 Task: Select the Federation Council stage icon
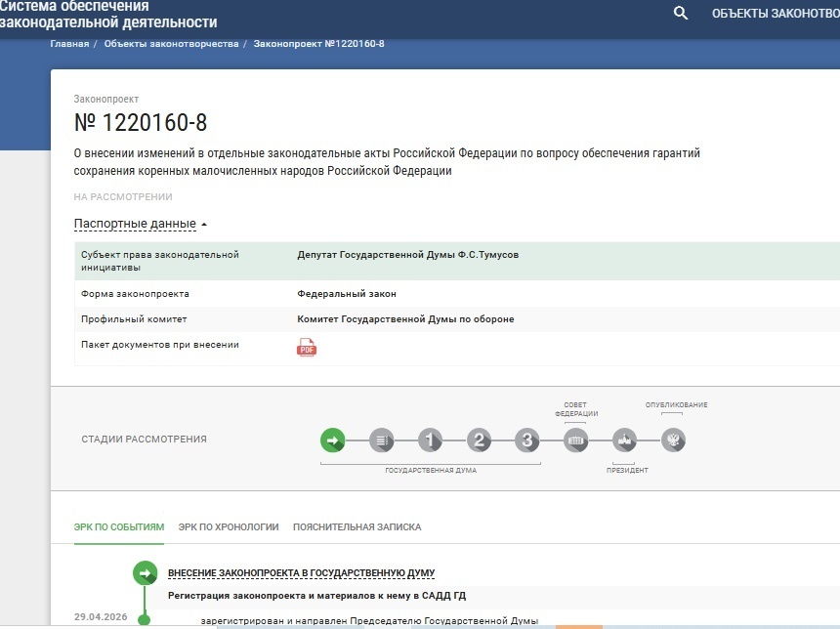click(576, 440)
